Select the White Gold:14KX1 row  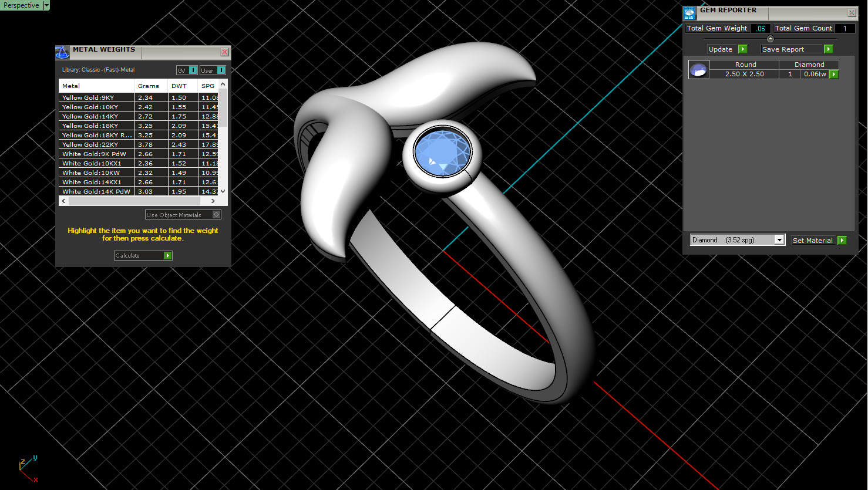click(x=138, y=183)
